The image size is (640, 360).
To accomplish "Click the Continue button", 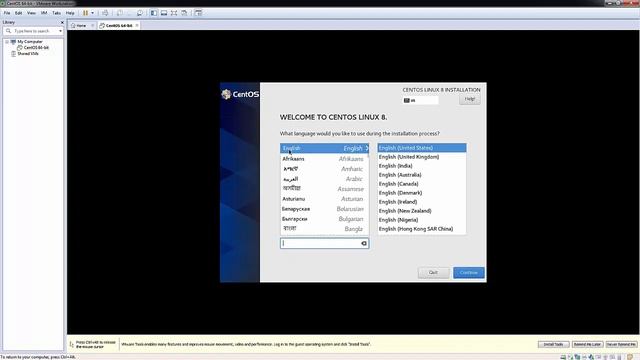I will (469, 272).
